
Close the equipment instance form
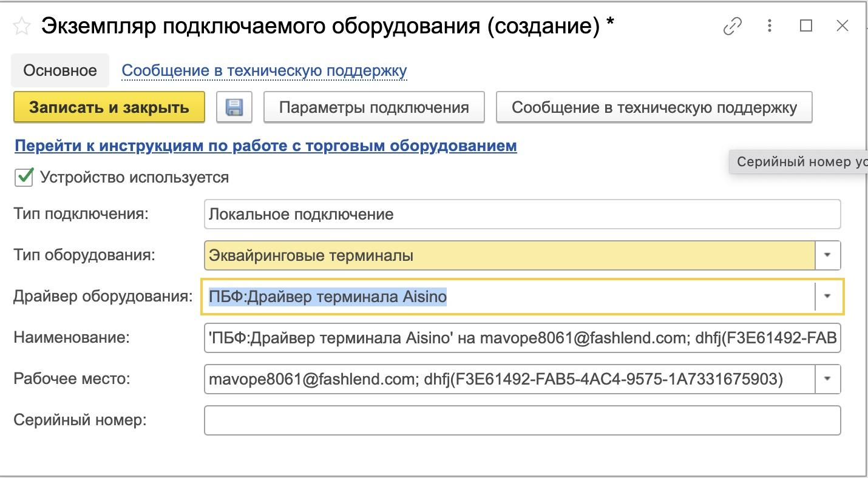842,25
